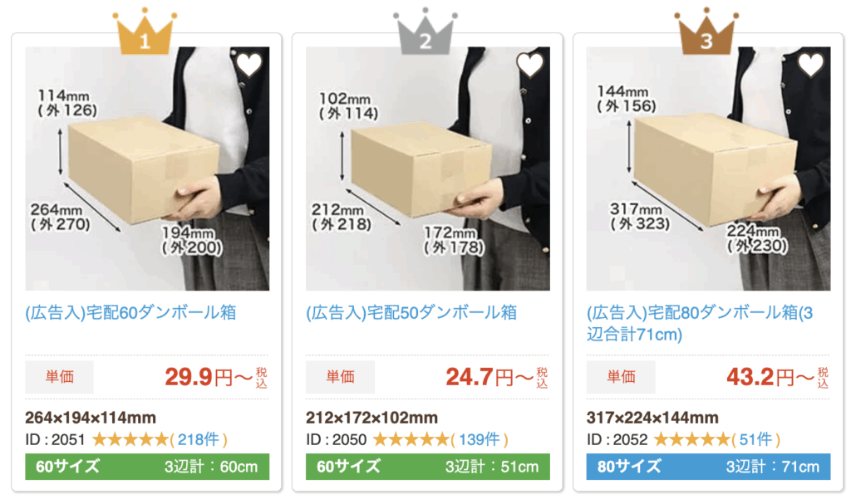Toggle the heart icon on 宅配50 box

click(x=529, y=65)
